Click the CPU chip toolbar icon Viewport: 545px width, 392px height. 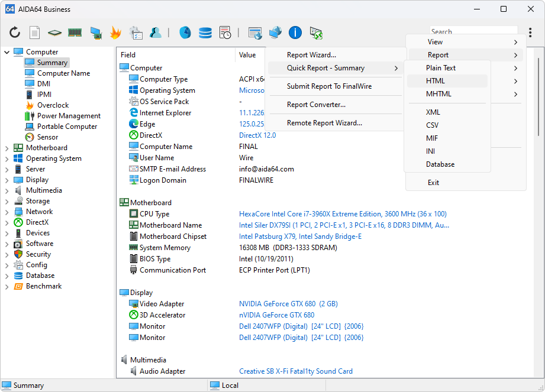click(54, 33)
